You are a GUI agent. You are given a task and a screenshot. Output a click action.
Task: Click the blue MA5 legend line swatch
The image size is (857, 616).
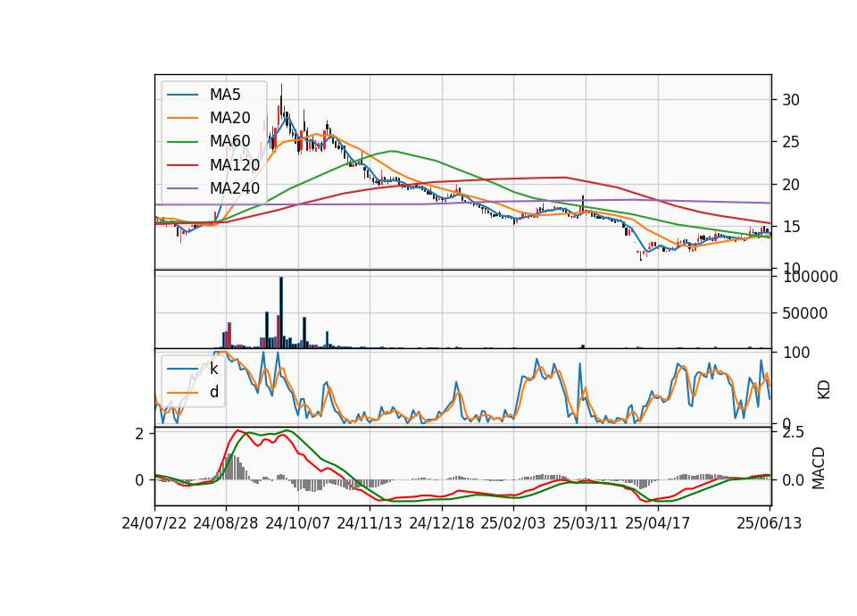point(182,95)
